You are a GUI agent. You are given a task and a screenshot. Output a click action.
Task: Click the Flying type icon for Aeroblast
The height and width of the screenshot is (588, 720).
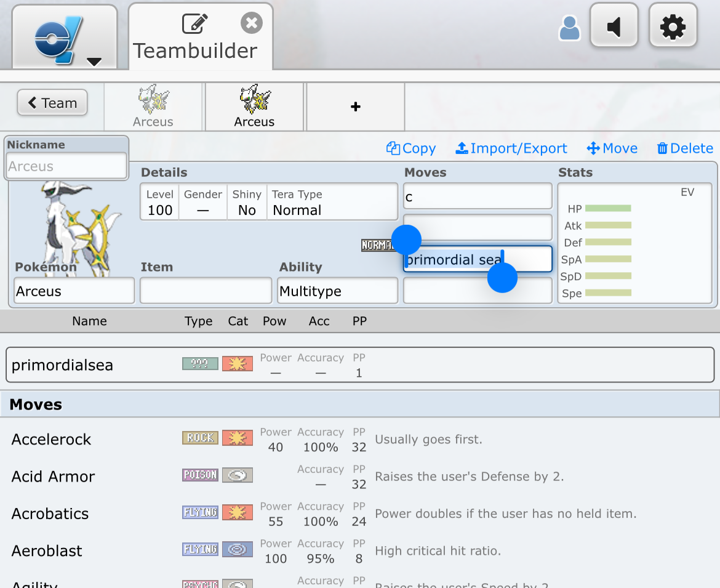[200, 549]
